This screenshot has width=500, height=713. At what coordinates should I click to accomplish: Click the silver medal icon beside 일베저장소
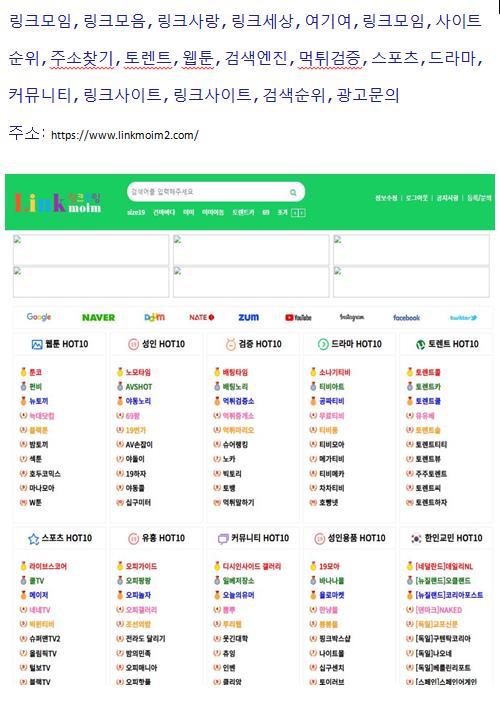(217, 581)
